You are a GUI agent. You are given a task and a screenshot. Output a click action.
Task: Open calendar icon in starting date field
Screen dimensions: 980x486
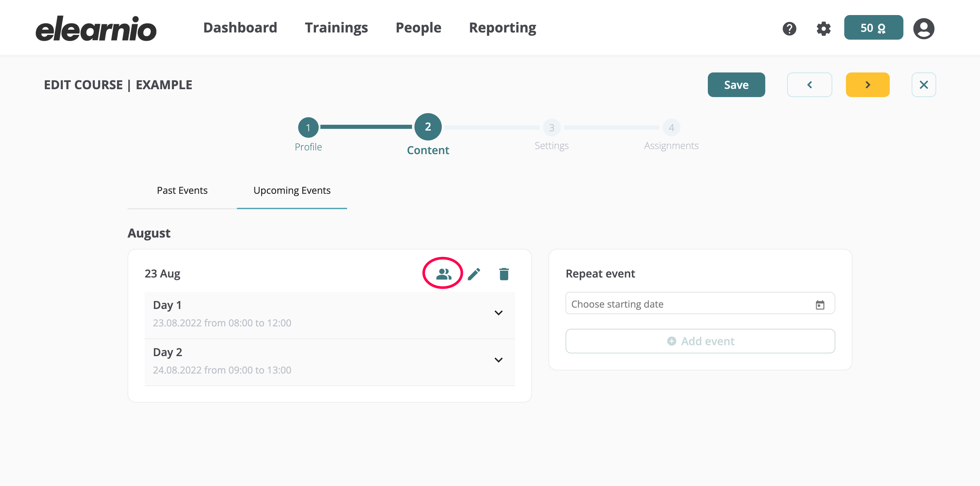[820, 305]
